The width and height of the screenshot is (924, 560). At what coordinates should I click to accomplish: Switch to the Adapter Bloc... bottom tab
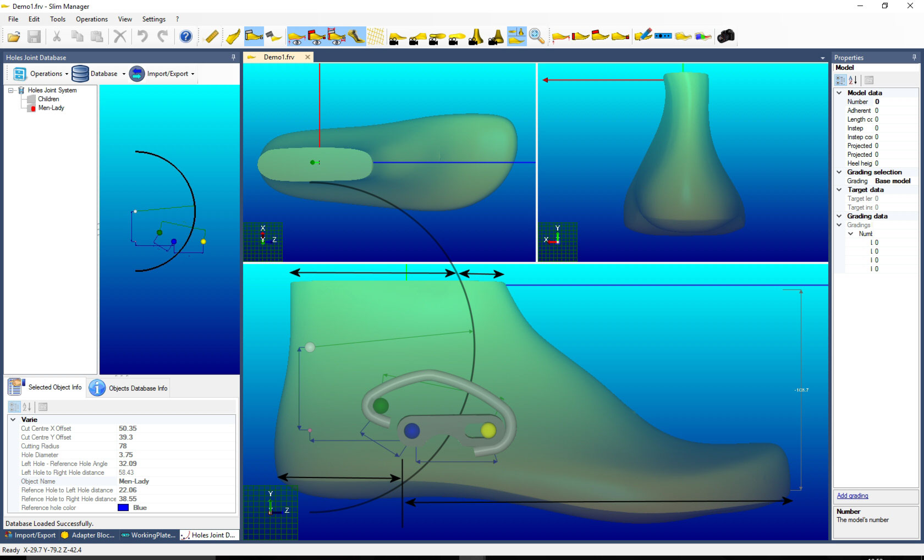(88, 535)
